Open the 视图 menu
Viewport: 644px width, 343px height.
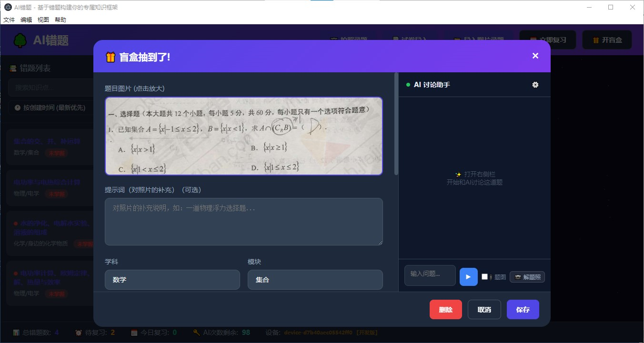43,20
